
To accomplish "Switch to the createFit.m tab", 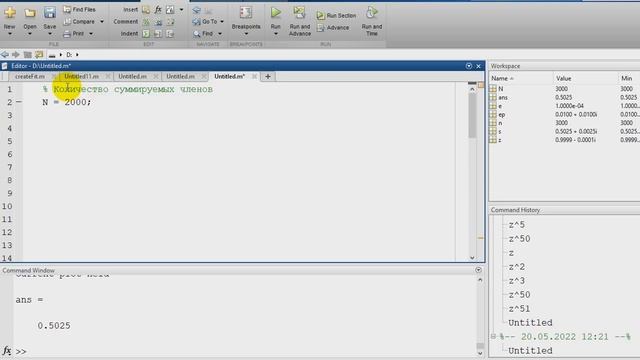I will click(x=29, y=77).
